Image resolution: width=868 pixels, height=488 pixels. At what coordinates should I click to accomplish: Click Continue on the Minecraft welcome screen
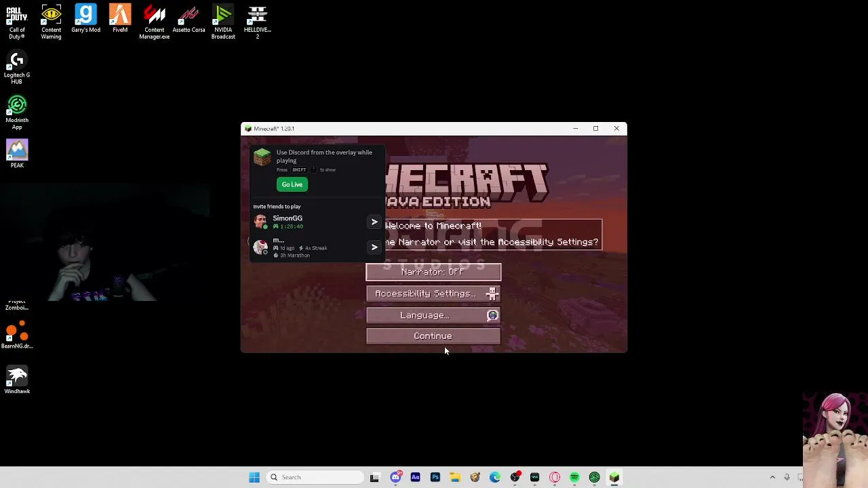[433, 336]
